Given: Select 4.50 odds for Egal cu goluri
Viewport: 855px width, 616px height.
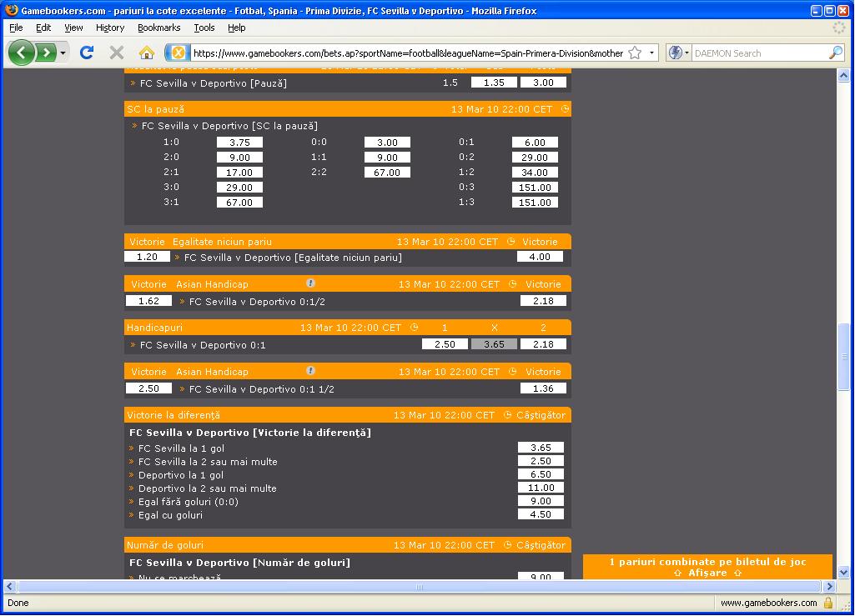Looking at the screenshot, I should 541,514.
